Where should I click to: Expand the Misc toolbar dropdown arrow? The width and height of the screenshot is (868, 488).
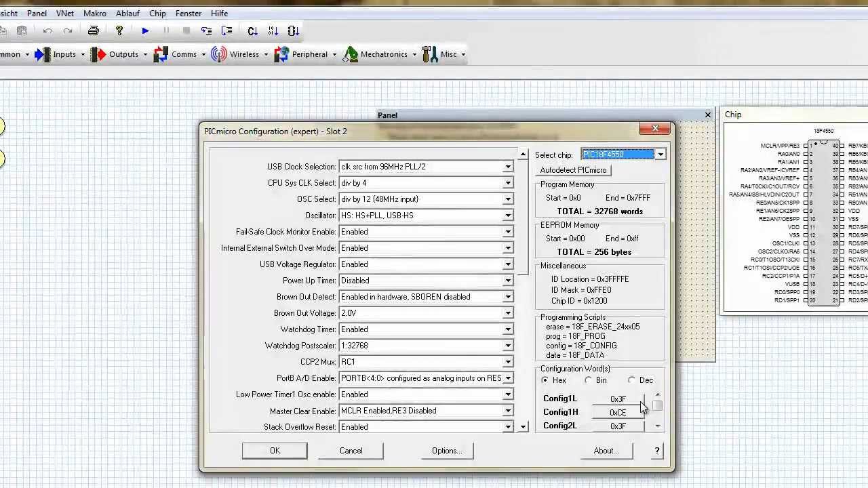tap(463, 54)
